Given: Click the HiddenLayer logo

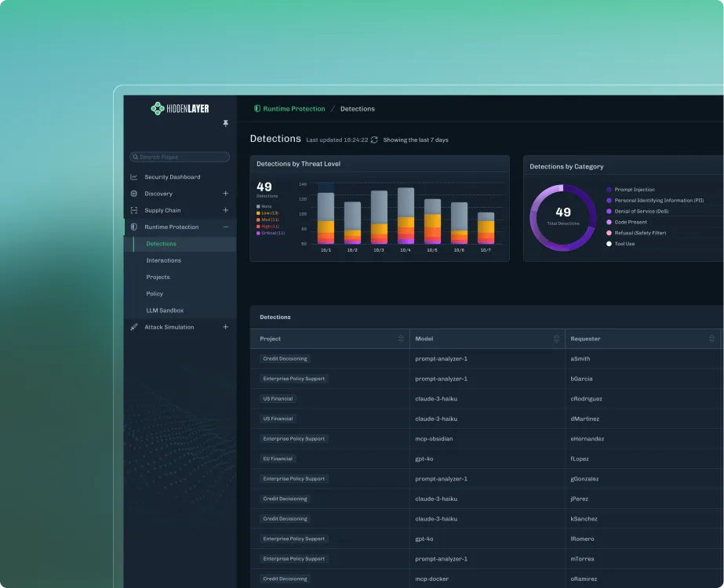Looking at the screenshot, I should click(180, 108).
